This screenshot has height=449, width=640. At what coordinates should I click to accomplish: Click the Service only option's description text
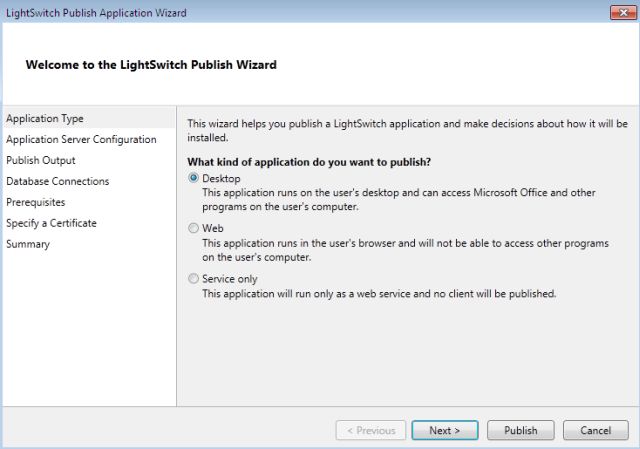point(378,294)
